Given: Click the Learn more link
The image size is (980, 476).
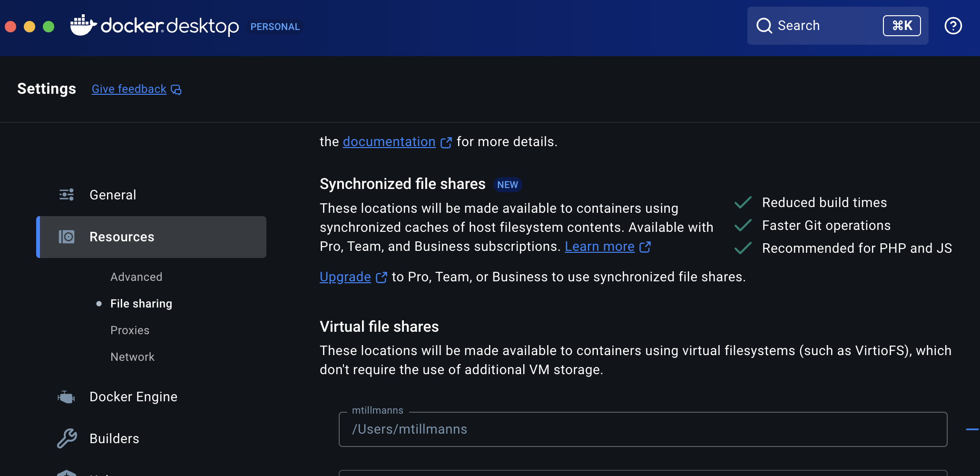Looking at the screenshot, I should [599, 247].
